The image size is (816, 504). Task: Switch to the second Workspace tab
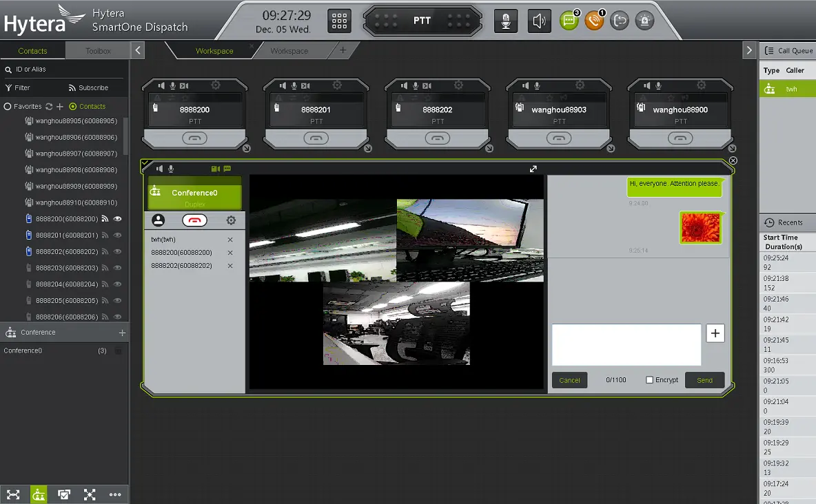coord(289,51)
